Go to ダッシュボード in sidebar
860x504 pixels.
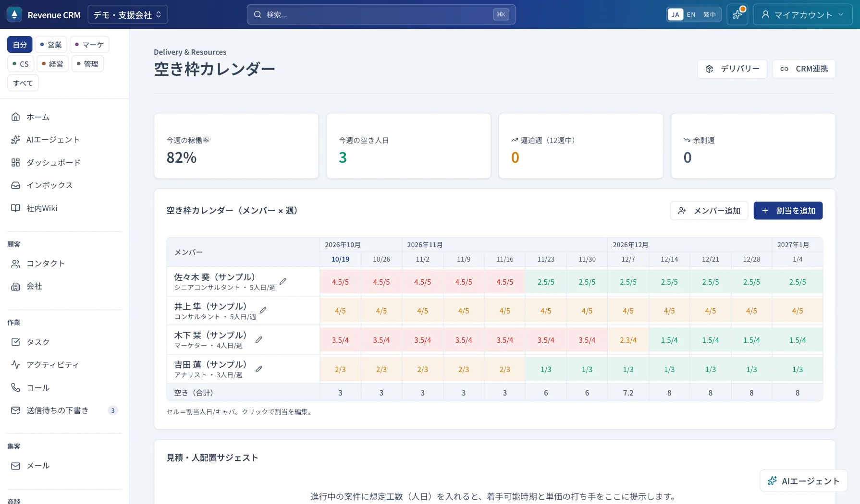(64, 163)
